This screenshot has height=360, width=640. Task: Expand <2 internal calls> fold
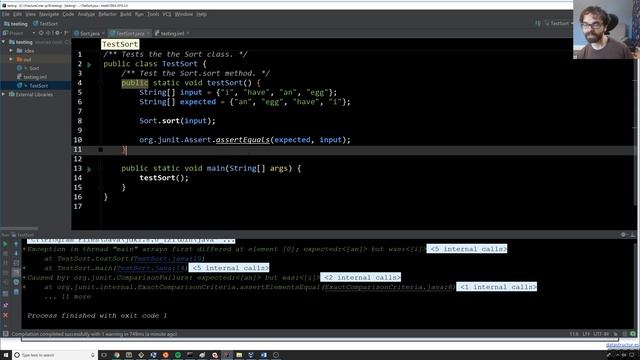click(360, 278)
